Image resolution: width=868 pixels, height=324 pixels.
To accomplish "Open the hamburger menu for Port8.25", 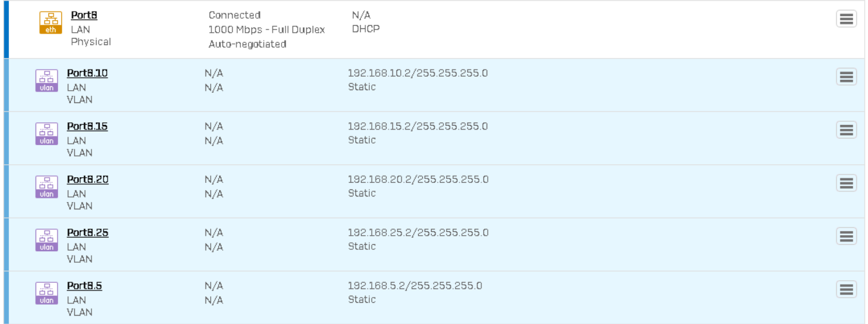I will (x=846, y=236).
